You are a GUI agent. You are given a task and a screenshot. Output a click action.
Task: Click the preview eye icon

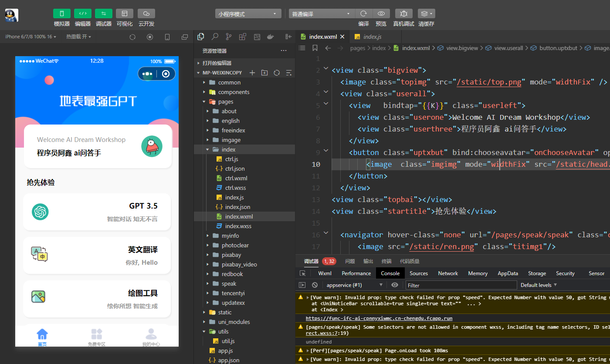tap(381, 13)
